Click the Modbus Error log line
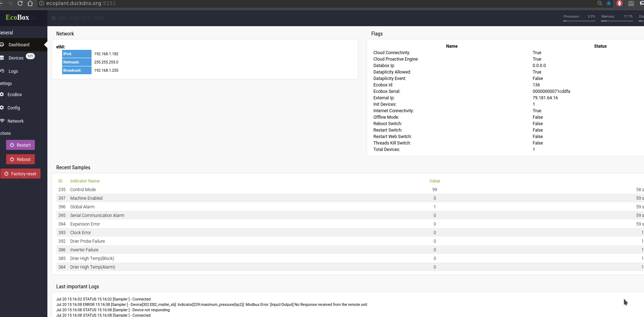644x317 pixels. click(212, 304)
